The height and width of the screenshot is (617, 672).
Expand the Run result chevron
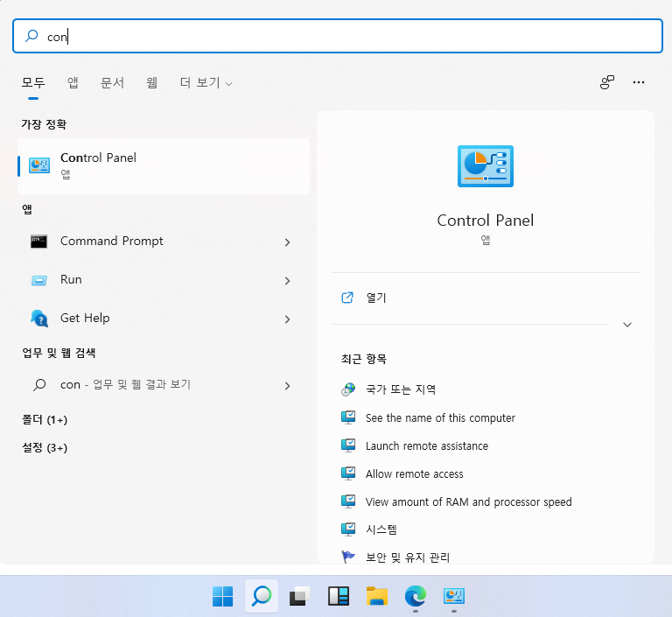click(287, 281)
